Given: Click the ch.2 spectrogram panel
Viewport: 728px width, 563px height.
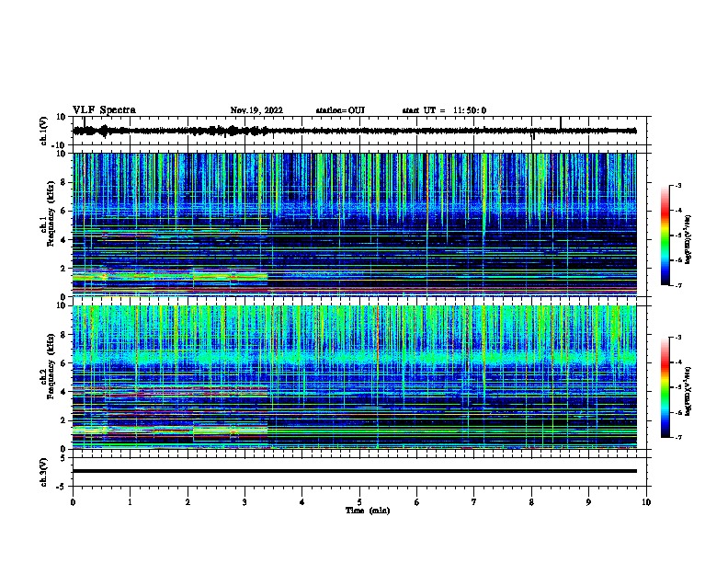Looking at the screenshot, I should (x=355, y=377).
